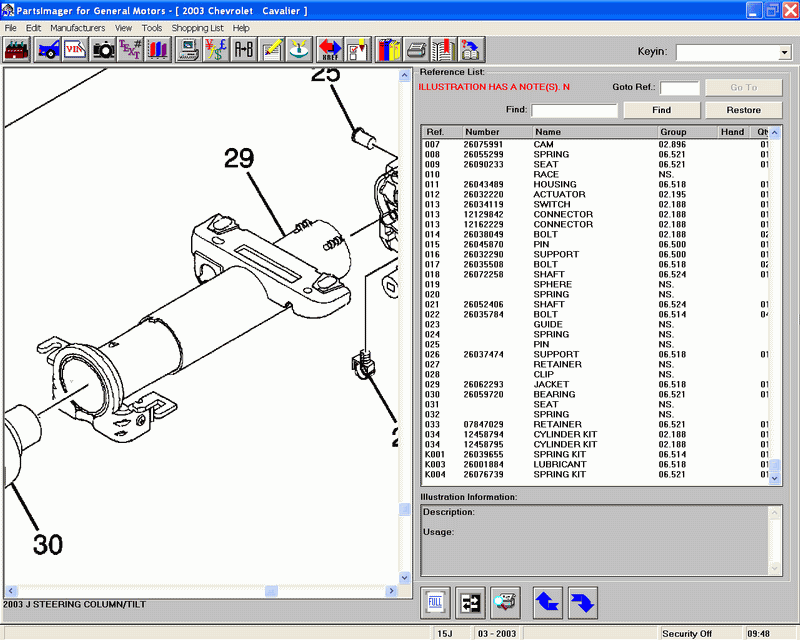Click the Find button
Screen dimensions: 800x640
tap(662, 110)
